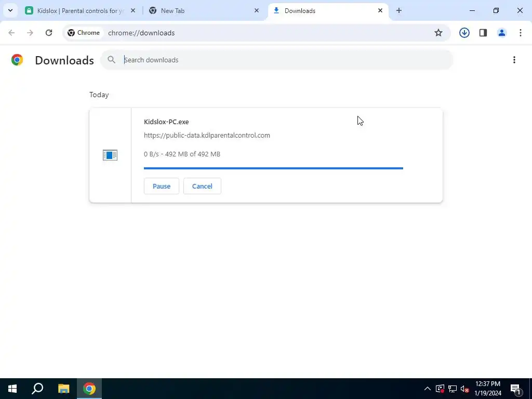Click the magnifier icon in the downloads search
This screenshot has width=532, height=399.
tap(111, 60)
